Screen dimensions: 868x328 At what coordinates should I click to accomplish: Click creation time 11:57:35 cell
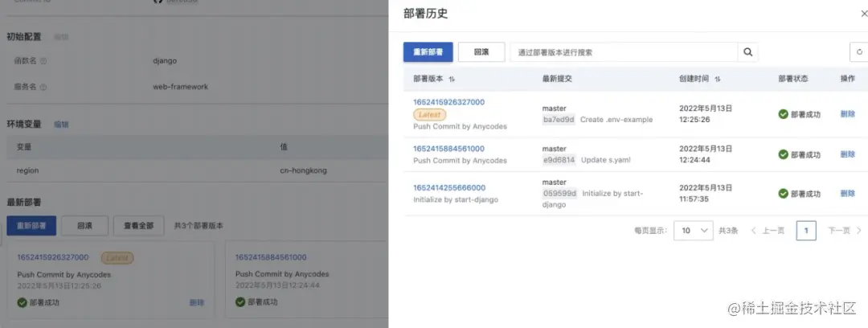click(706, 194)
